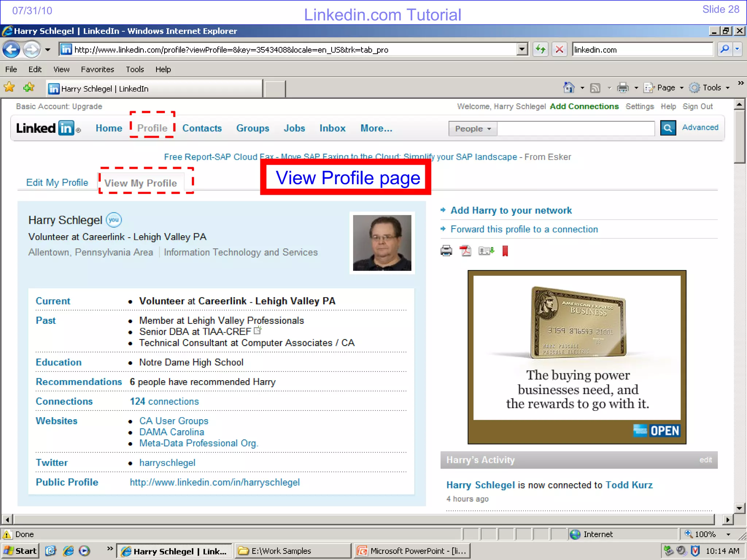Download profile as PDF icon

[465, 251]
